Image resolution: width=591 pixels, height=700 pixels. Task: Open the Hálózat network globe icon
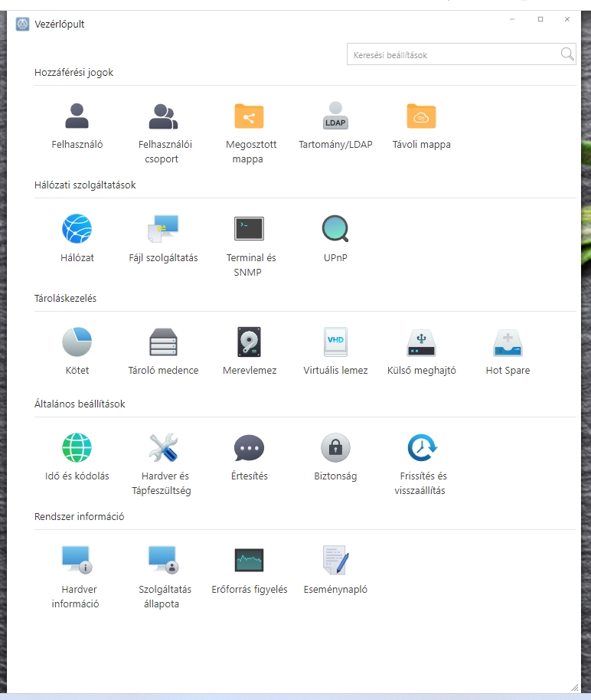[x=77, y=228]
